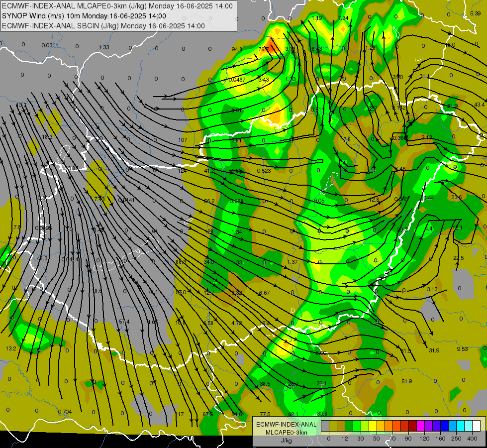Click the map value '124'
This screenshot has height=448, width=487.
click(x=183, y=171)
